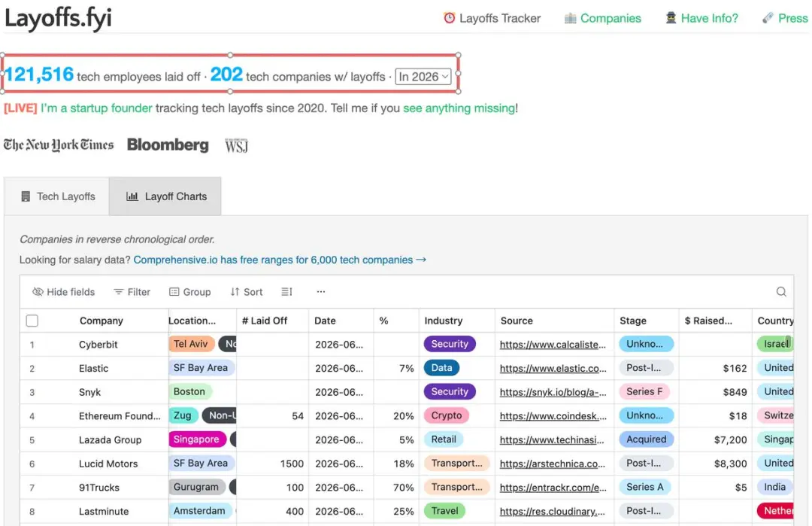812x526 pixels.
Task: Open the In 2026 year dropdown
Action: pos(423,77)
